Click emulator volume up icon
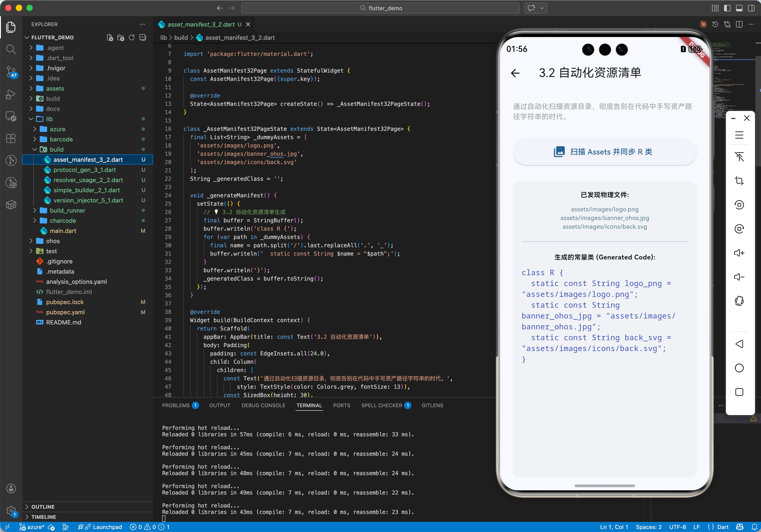Image resolution: width=761 pixels, height=532 pixels. (x=739, y=253)
